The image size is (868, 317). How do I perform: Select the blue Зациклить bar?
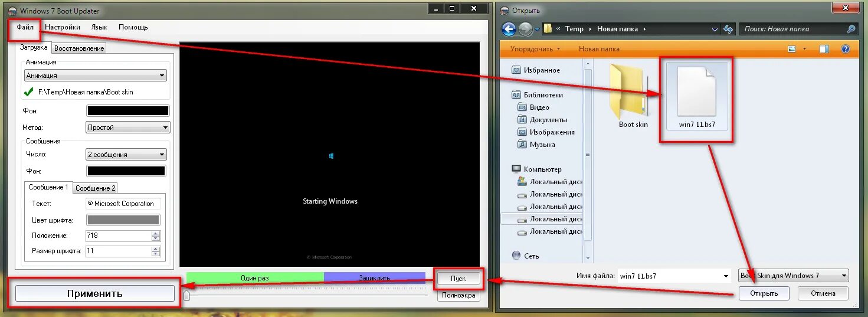[x=374, y=278]
